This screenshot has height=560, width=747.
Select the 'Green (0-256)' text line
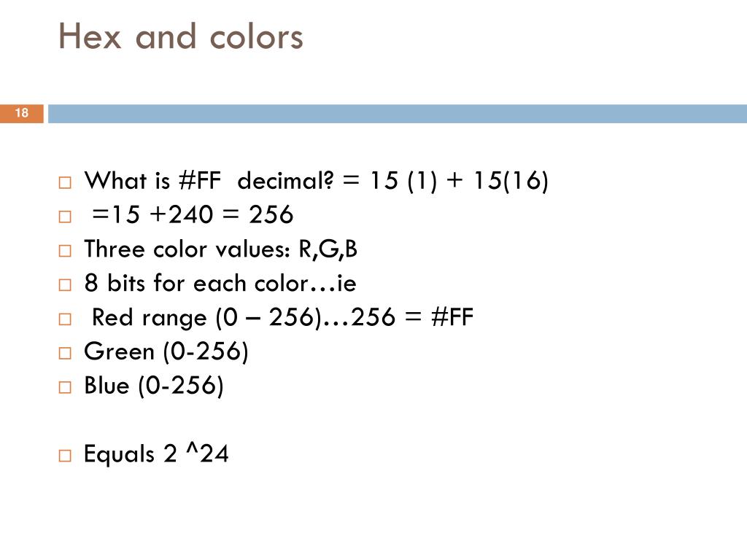pyautogui.click(x=166, y=352)
